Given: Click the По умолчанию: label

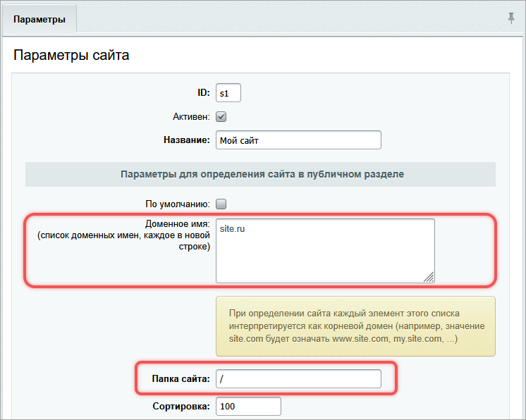Looking at the screenshot, I should pyautogui.click(x=177, y=204).
